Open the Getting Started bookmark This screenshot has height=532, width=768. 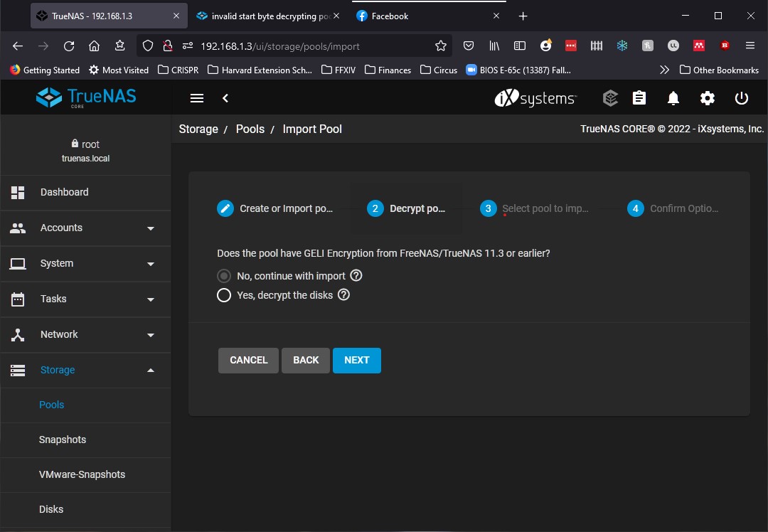[45, 70]
